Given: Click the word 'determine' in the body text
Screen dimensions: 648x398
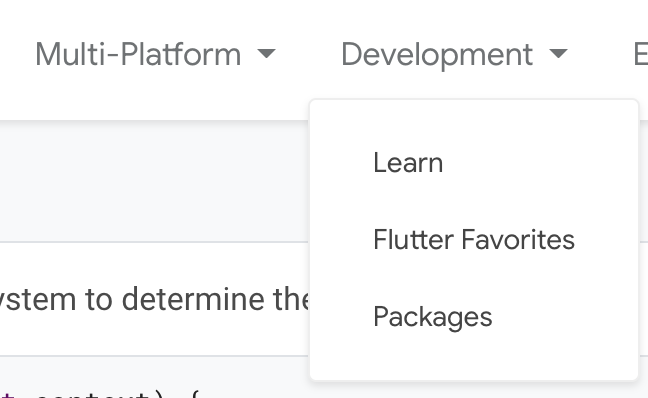Looking at the screenshot, I should pyautogui.click(x=193, y=299).
